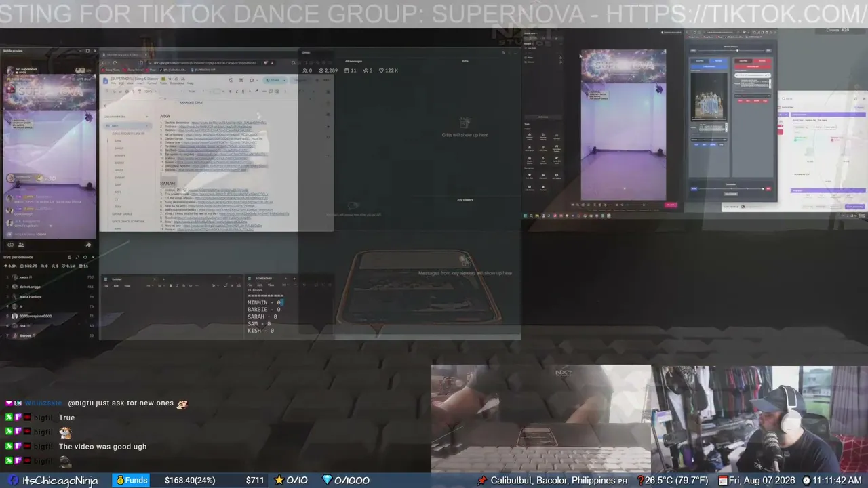Click the Google Docs logo icon

pos(106,80)
